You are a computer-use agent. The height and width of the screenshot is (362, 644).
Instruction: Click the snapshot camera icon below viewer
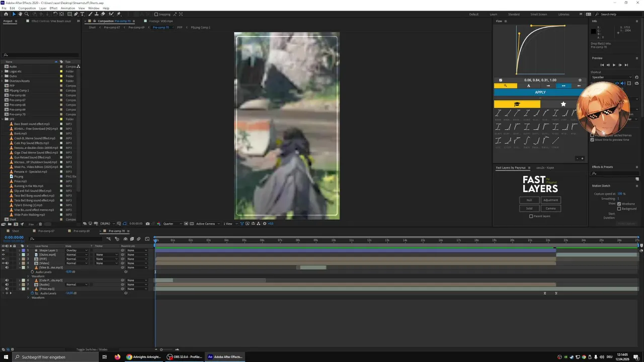coord(147,224)
